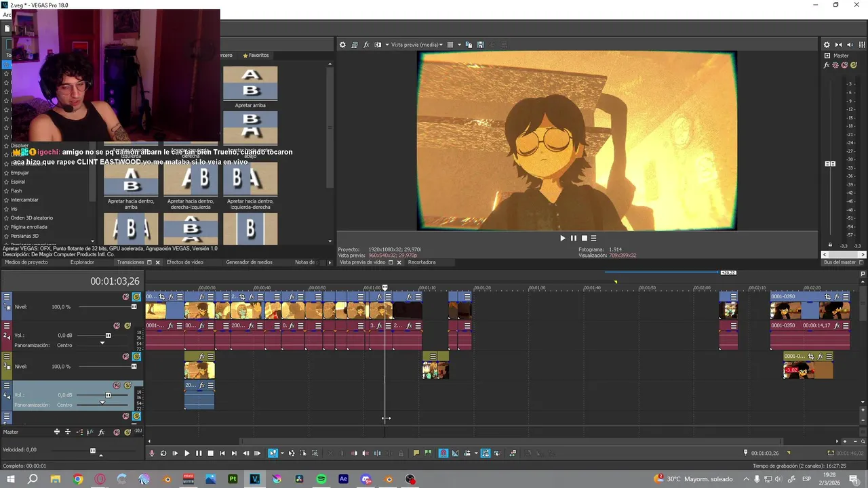The height and width of the screenshot is (488, 868).
Task: Close the Vista previa de vídeo tab
Action: (x=399, y=262)
